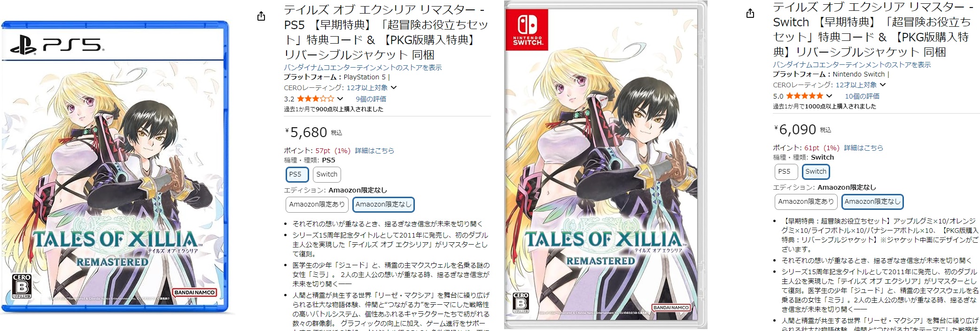
Task: Click the five-star rating for the Switch listing
Action: [804, 96]
